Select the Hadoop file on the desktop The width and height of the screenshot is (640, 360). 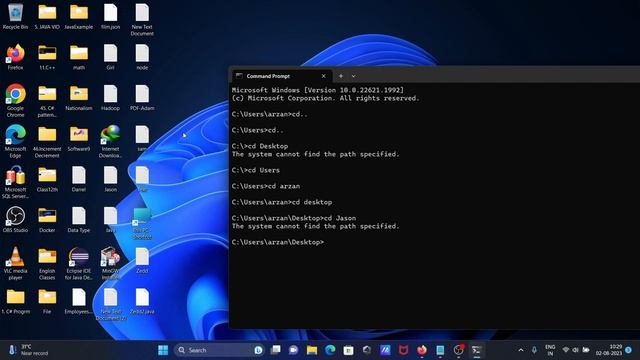pyautogui.click(x=110, y=98)
